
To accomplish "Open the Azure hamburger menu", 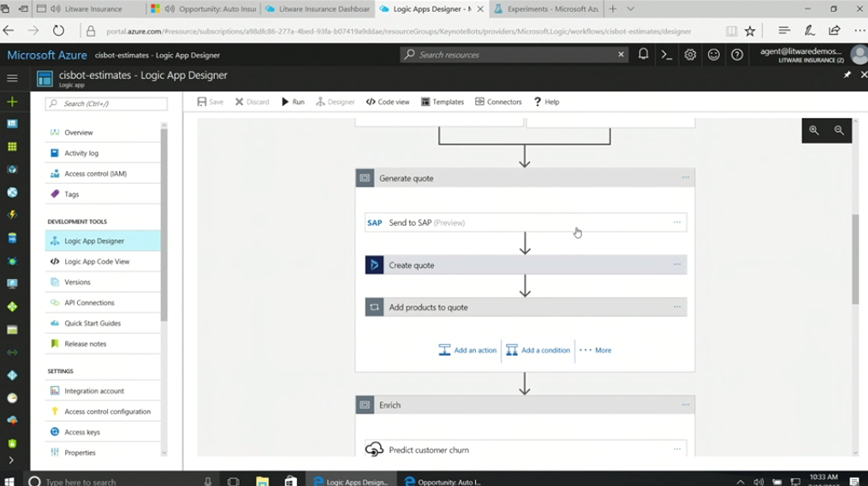I will pyautogui.click(x=12, y=78).
